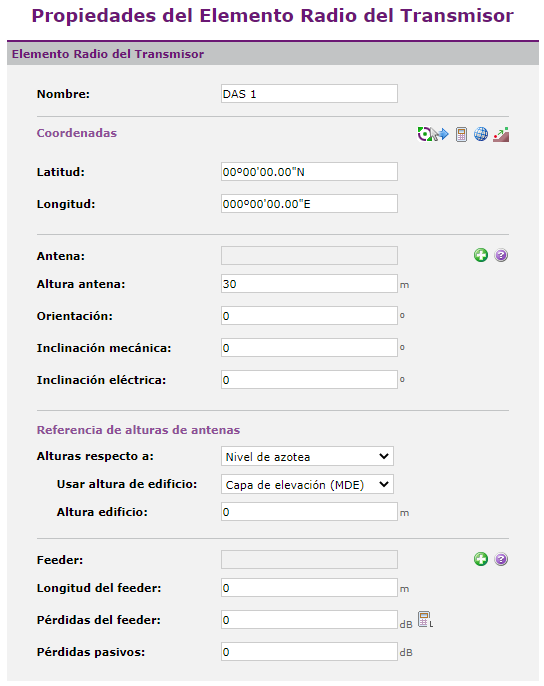Open the purple help icon next to Antena
Image resolution: width=544 pixels, height=686 pixels.
tap(501, 255)
